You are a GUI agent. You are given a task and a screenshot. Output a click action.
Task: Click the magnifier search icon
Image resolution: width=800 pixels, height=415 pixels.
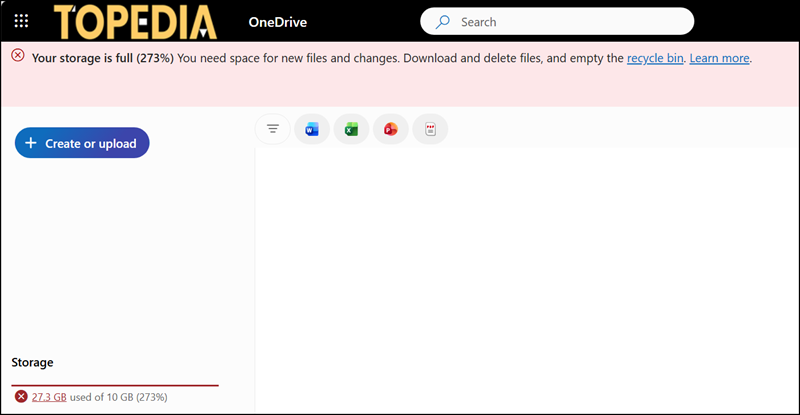pos(442,21)
